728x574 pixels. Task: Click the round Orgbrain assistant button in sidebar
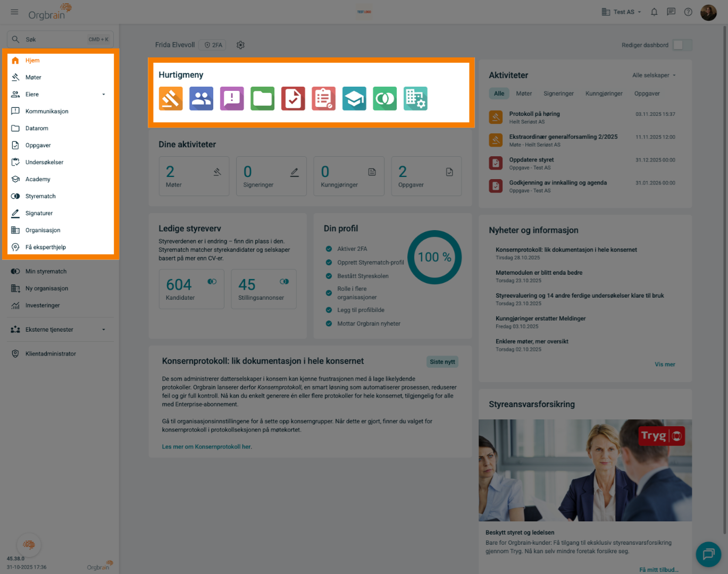pos(29,545)
